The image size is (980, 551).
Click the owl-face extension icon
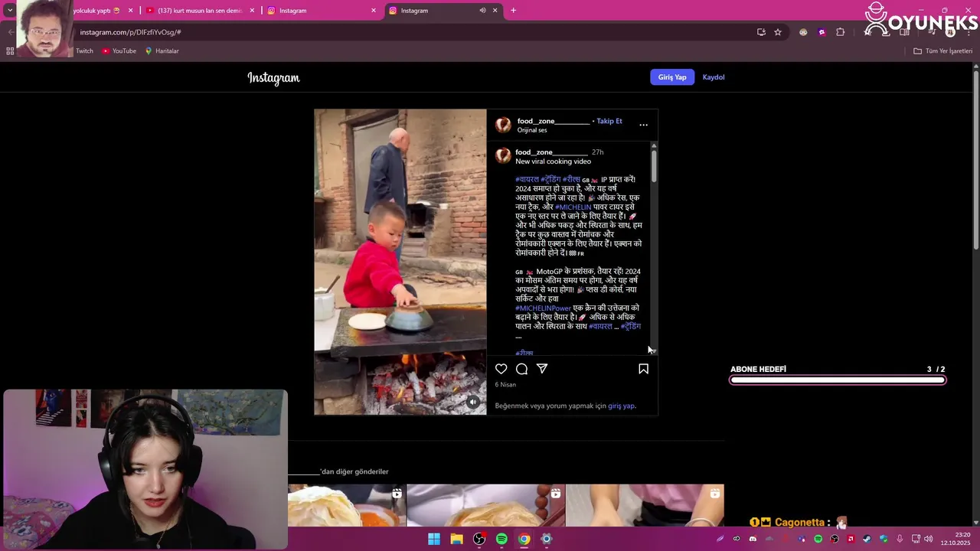[x=803, y=32]
